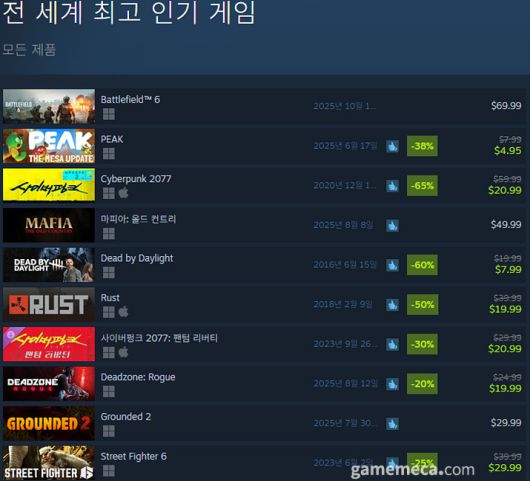Click the Cyberpunk 2077 Apple platform icon
Image resolution: width=530 pixels, height=481 pixels.
click(123, 193)
